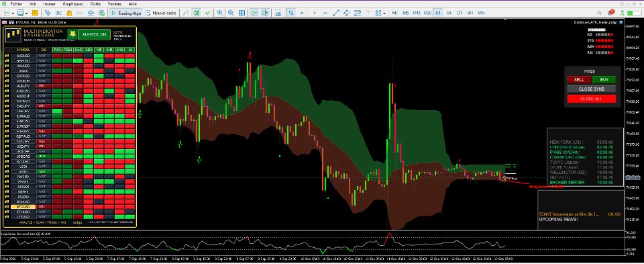Switch chart to bar chart icon
This screenshot has width=644, height=264.
(x=186, y=13)
